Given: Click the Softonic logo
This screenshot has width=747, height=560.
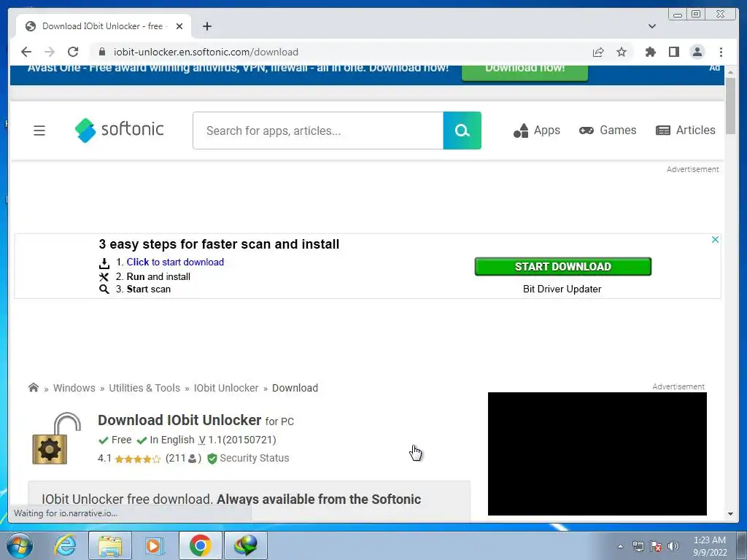Looking at the screenshot, I should click(119, 130).
